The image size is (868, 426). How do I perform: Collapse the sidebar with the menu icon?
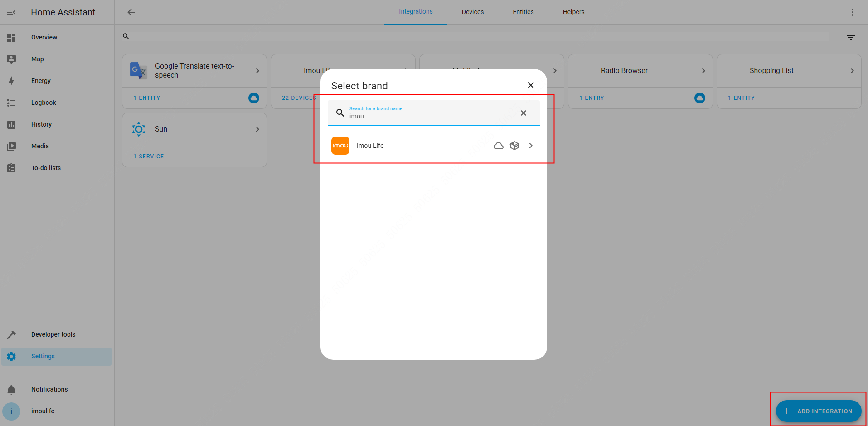[x=11, y=12]
